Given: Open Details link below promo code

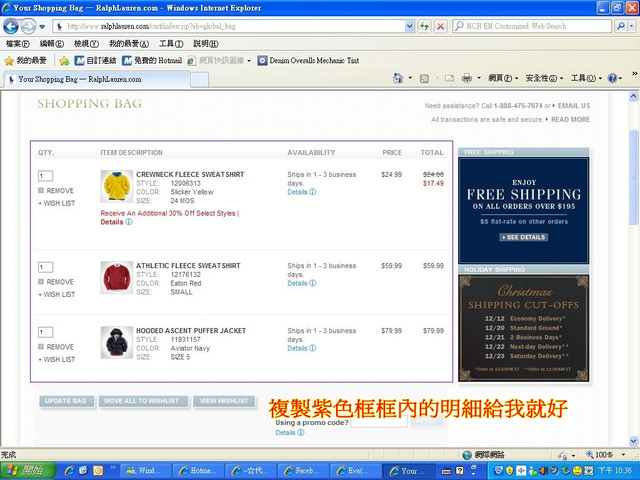Looking at the screenshot, I should (290, 433).
